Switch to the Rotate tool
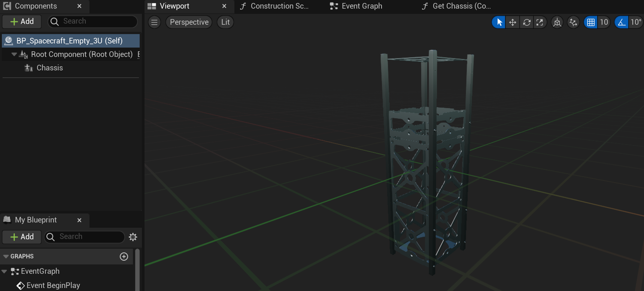Image resolution: width=644 pixels, height=291 pixels. point(526,22)
